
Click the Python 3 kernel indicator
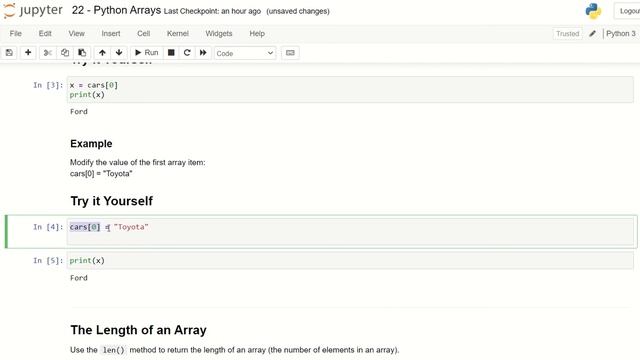621,33
